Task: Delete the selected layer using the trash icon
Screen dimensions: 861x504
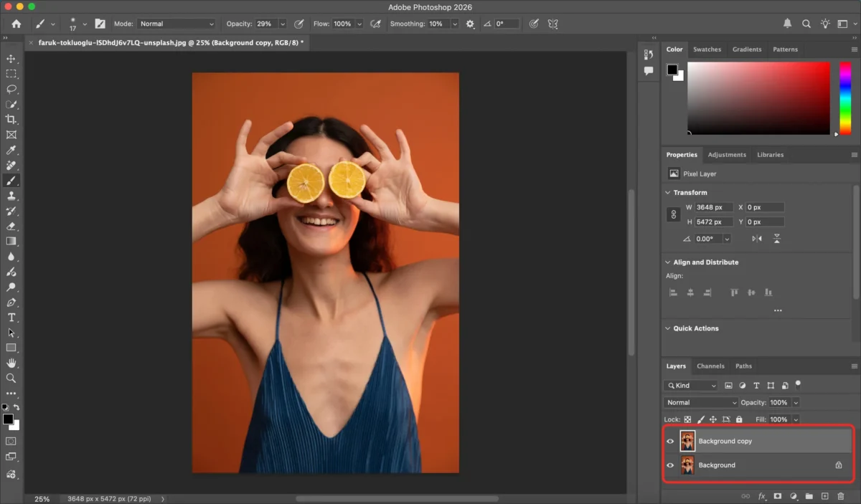Action: (841, 495)
